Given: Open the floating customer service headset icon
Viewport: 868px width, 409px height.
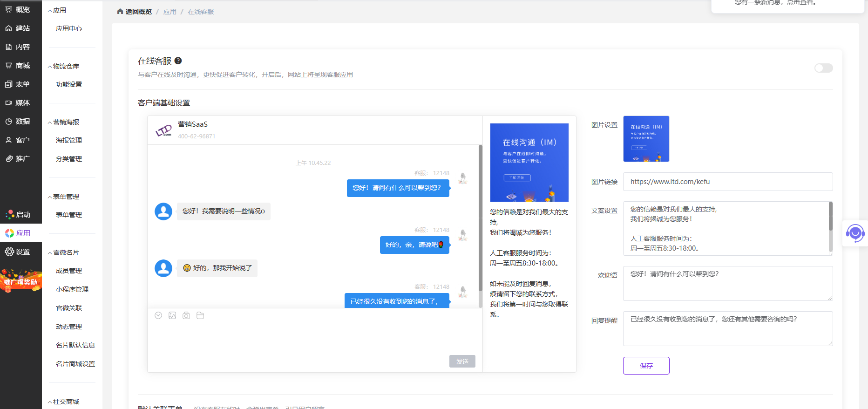Looking at the screenshot, I should [855, 233].
